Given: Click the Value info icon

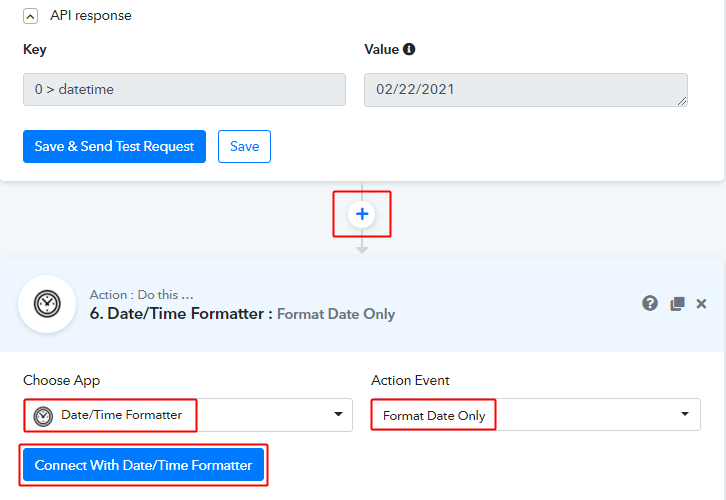Looking at the screenshot, I should (409, 49).
